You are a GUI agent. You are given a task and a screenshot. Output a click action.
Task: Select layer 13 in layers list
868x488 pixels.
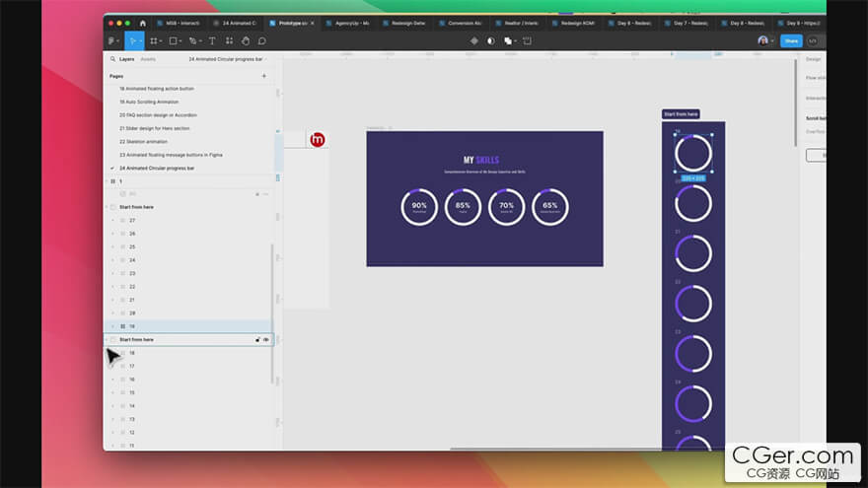pos(188,419)
